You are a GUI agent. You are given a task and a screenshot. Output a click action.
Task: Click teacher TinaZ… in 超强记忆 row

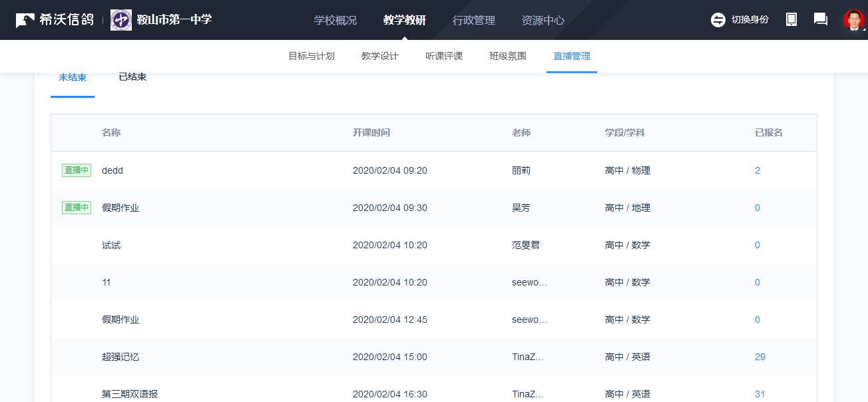coord(528,357)
